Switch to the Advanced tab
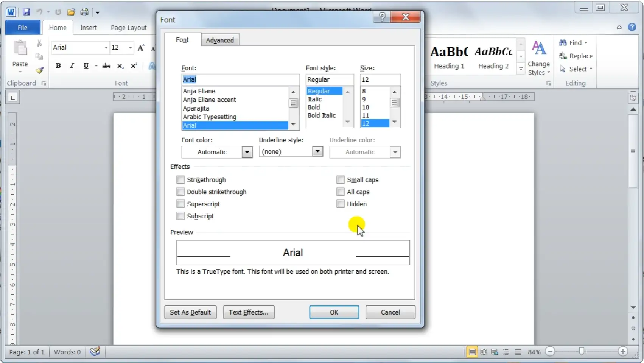This screenshot has width=644, height=363. point(219,40)
